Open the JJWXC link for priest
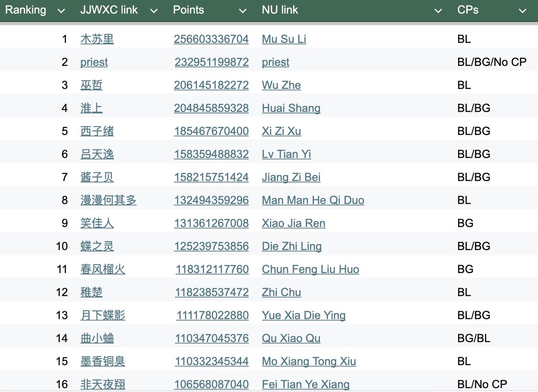Image resolution: width=538 pixels, height=392 pixels. [x=94, y=62]
